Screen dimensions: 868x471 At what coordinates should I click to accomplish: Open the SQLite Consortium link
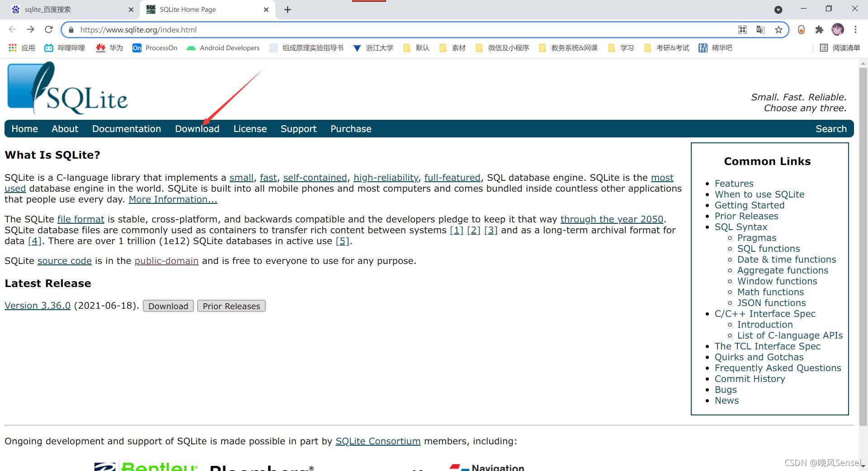pyautogui.click(x=378, y=441)
